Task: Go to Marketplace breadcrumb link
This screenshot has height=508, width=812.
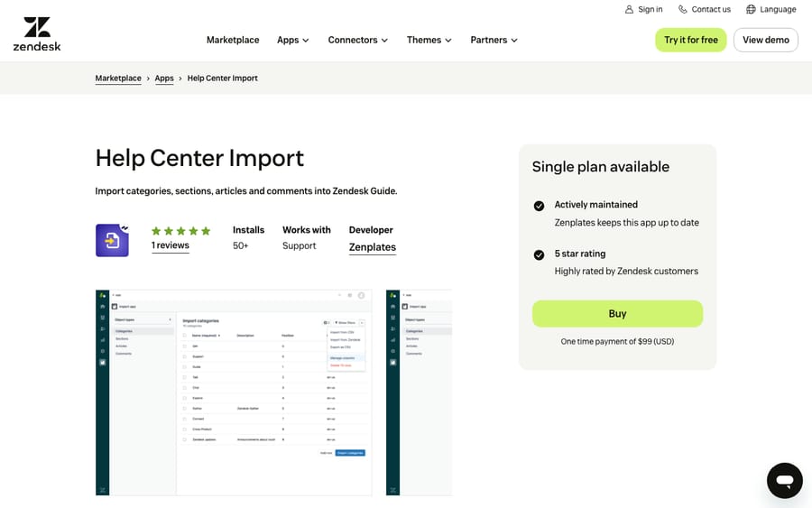Action: (x=118, y=79)
